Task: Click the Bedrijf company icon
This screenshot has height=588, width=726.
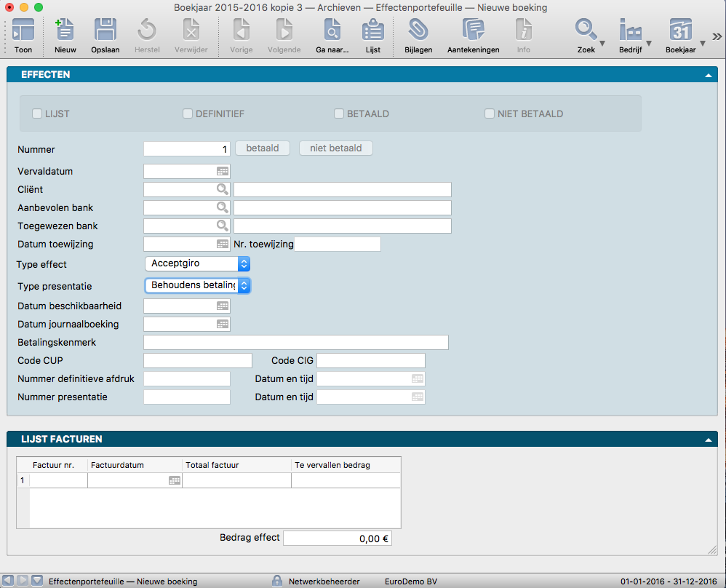Action: (630, 31)
